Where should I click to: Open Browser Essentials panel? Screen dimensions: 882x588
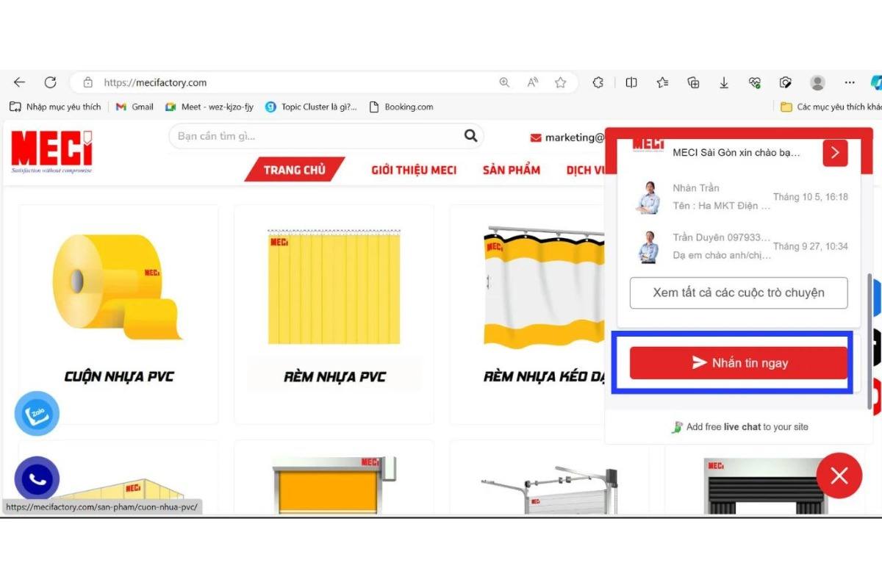755,82
